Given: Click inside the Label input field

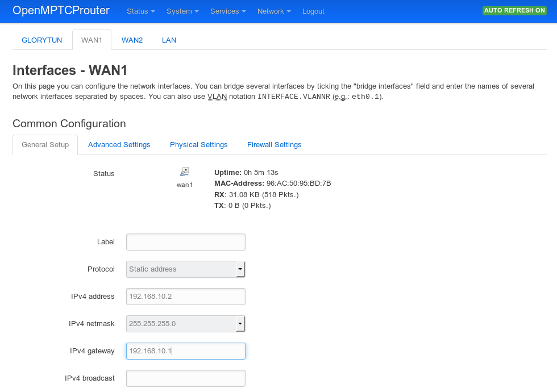Looking at the screenshot, I should coord(185,241).
